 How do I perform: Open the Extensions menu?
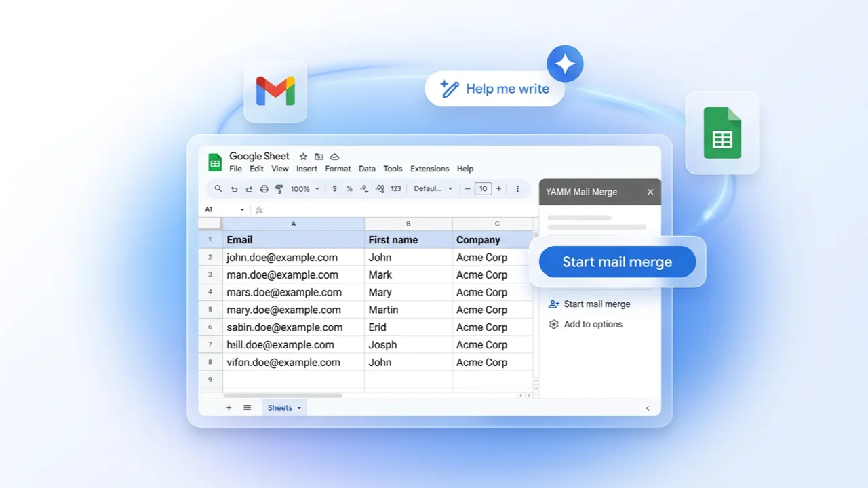[x=429, y=169]
